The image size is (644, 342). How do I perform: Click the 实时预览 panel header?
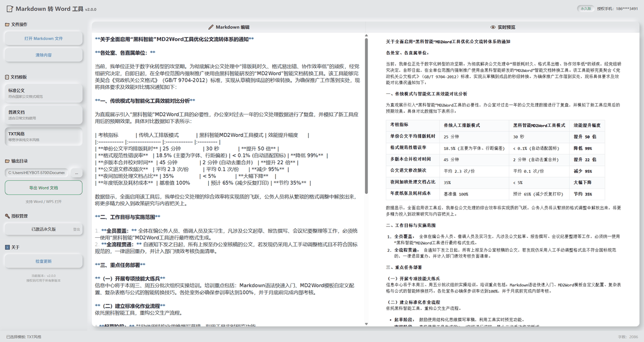coord(503,27)
